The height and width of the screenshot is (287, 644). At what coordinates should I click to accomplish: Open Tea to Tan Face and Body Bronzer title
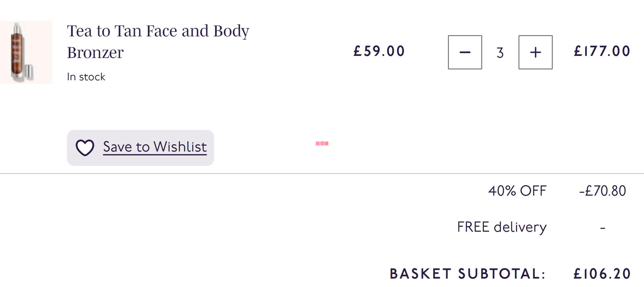[158, 41]
